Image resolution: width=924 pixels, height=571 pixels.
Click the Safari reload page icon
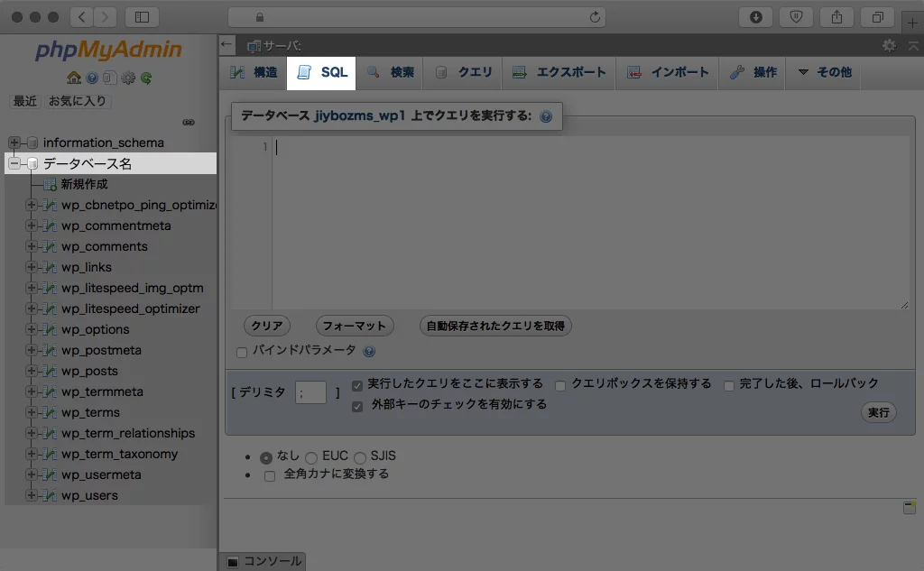pos(595,17)
